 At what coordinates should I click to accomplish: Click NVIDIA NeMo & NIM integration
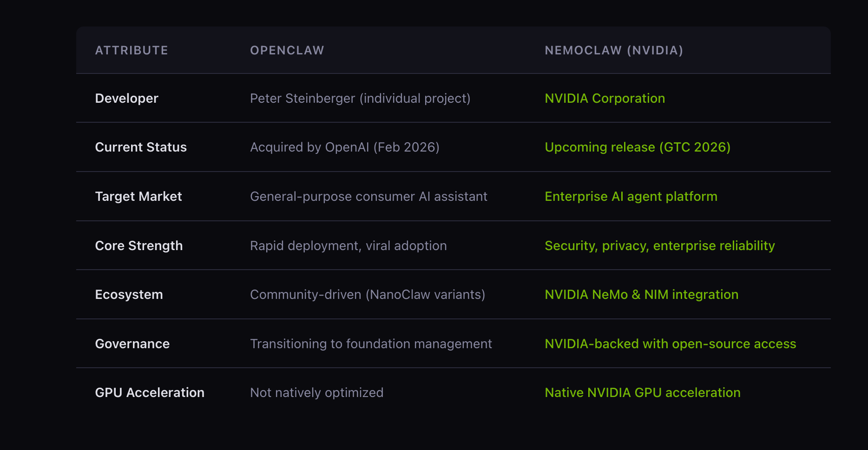pyautogui.click(x=641, y=295)
